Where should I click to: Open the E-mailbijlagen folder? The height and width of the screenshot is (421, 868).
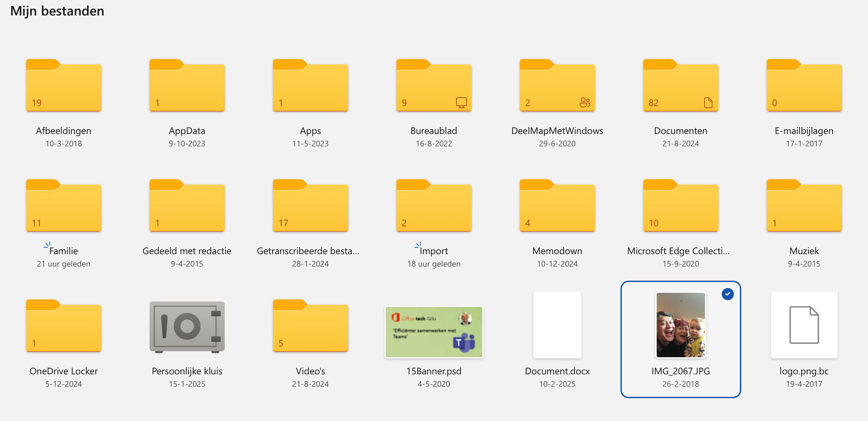(804, 86)
